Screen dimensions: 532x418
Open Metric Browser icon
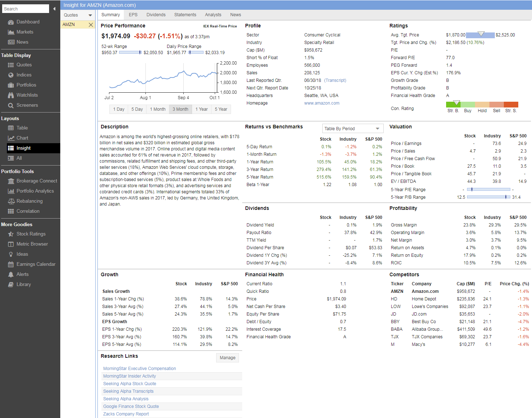[x=11, y=244]
